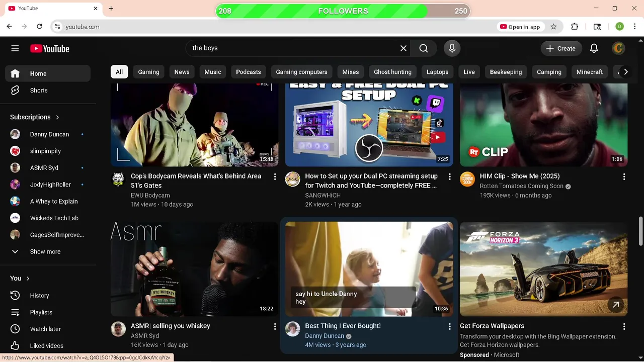Open ASMR Syd avatar beside whiskey video
The height and width of the screenshot is (362, 644).
click(118, 329)
